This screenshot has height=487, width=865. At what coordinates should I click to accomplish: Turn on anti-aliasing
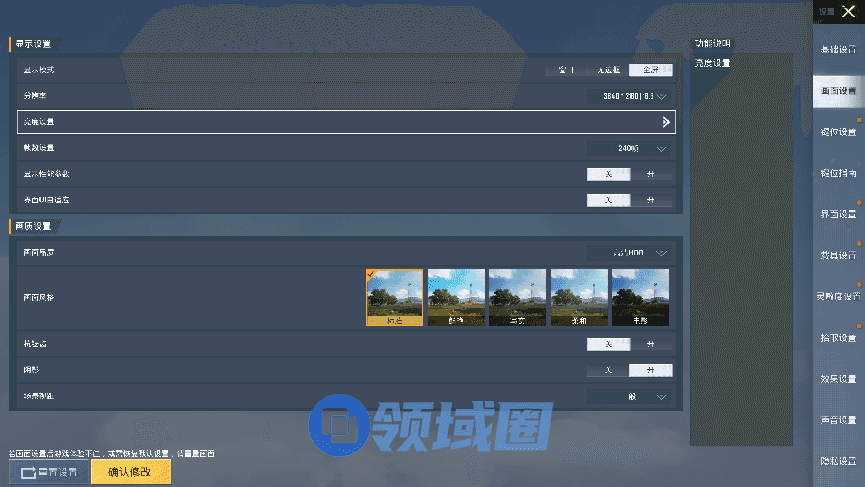point(651,344)
